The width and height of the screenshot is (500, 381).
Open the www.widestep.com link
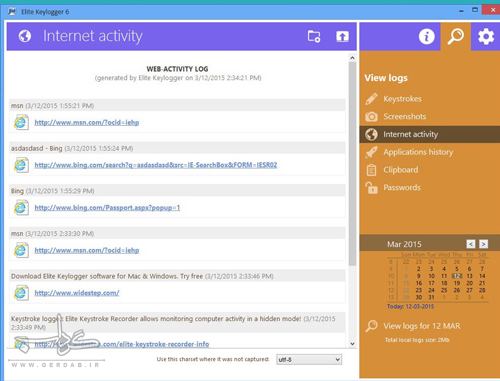77,293
